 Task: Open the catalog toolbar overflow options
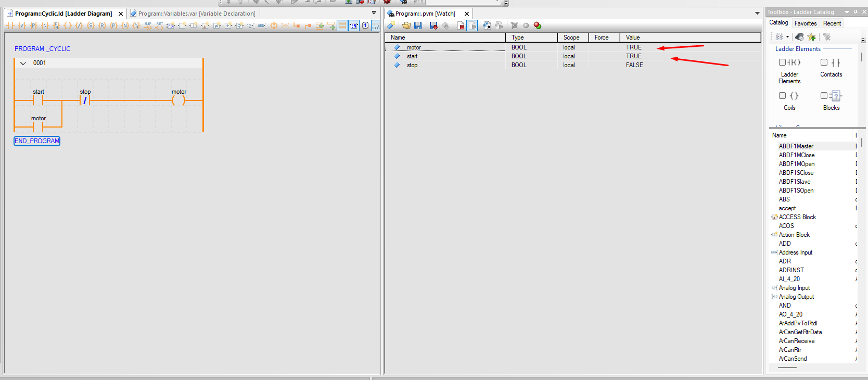[863, 40]
